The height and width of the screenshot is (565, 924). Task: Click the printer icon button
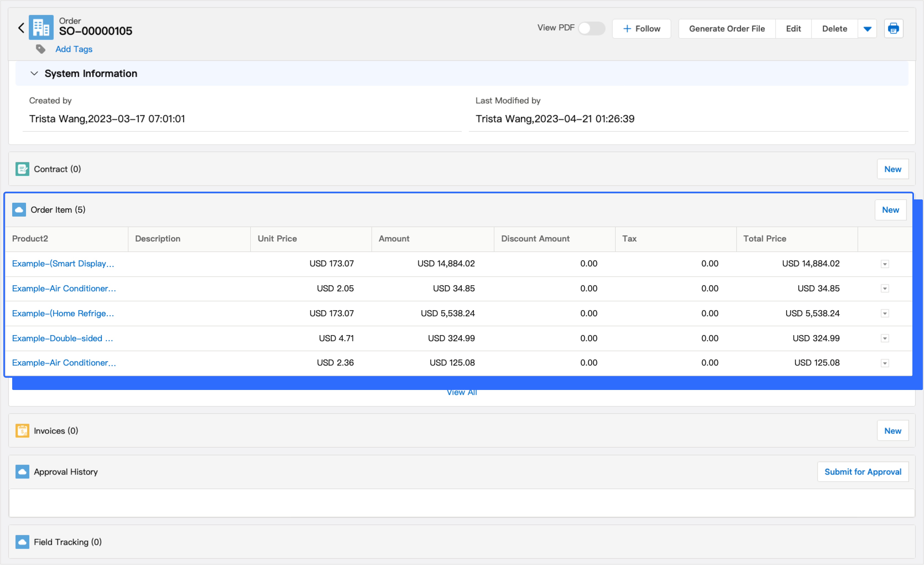point(893,29)
